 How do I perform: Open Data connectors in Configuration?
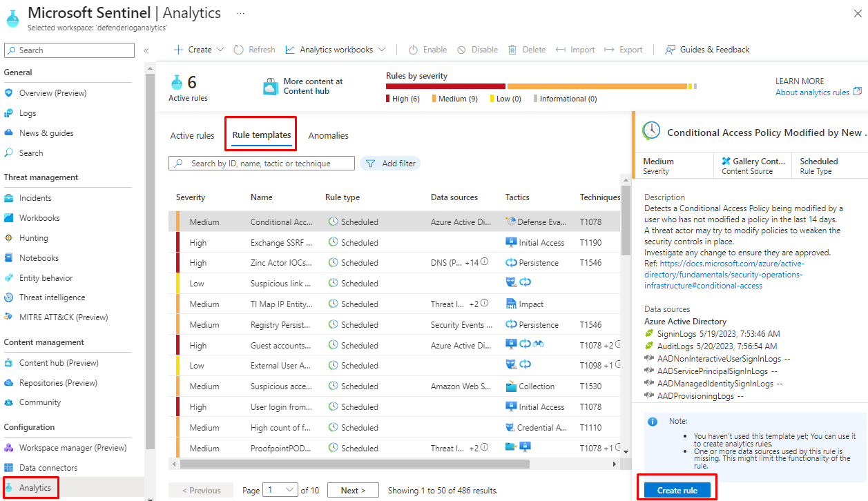(x=48, y=468)
